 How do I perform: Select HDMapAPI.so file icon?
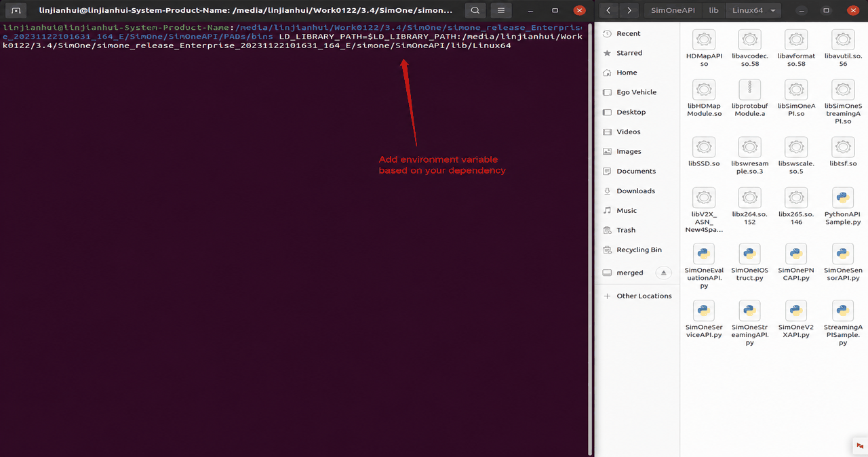[x=704, y=40]
